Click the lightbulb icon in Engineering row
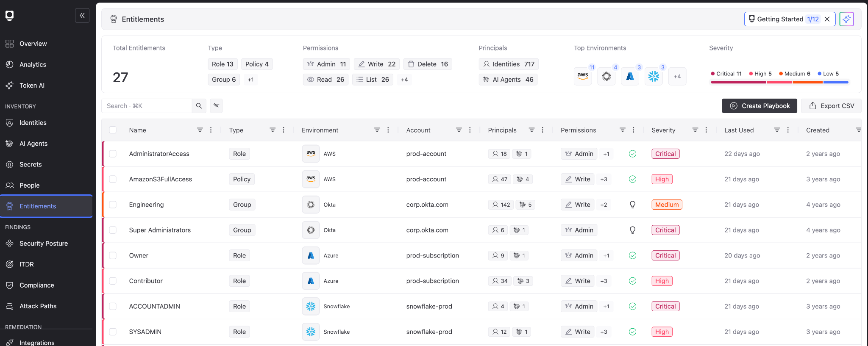The height and width of the screenshot is (346, 868). (x=632, y=205)
